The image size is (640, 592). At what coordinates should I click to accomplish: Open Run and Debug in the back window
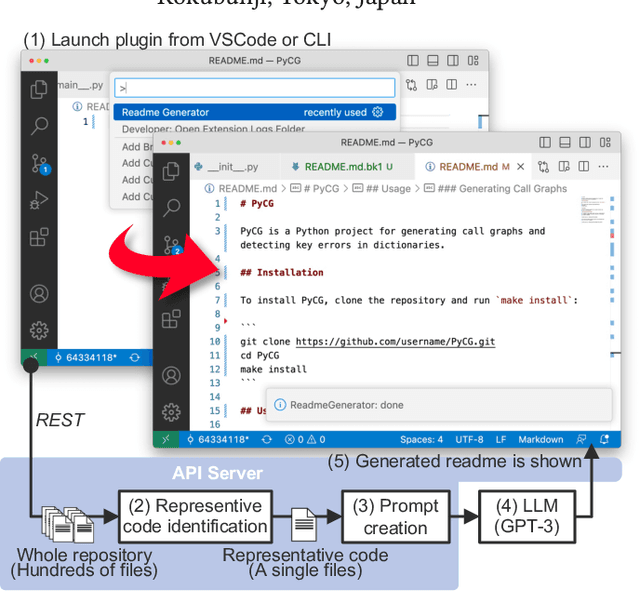[x=39, y=200]
